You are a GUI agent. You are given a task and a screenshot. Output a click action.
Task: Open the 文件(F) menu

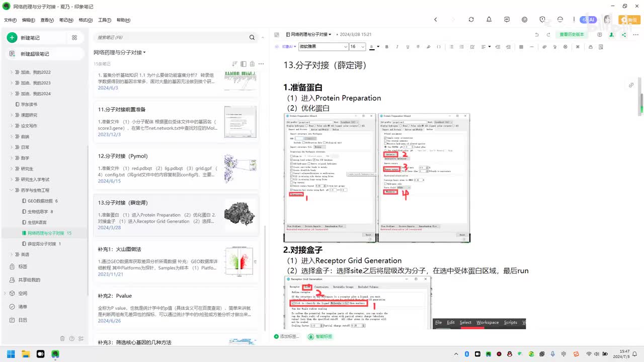11,20
